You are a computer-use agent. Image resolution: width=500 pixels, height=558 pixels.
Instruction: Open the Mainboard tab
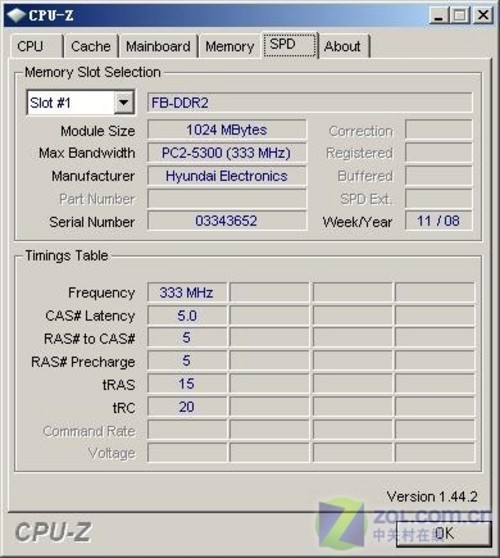click(x=158, y=46)
